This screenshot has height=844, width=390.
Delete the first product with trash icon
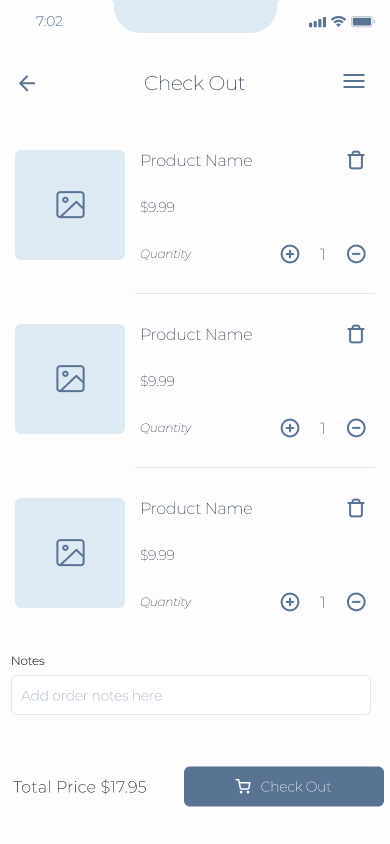[x=356, y=160]
